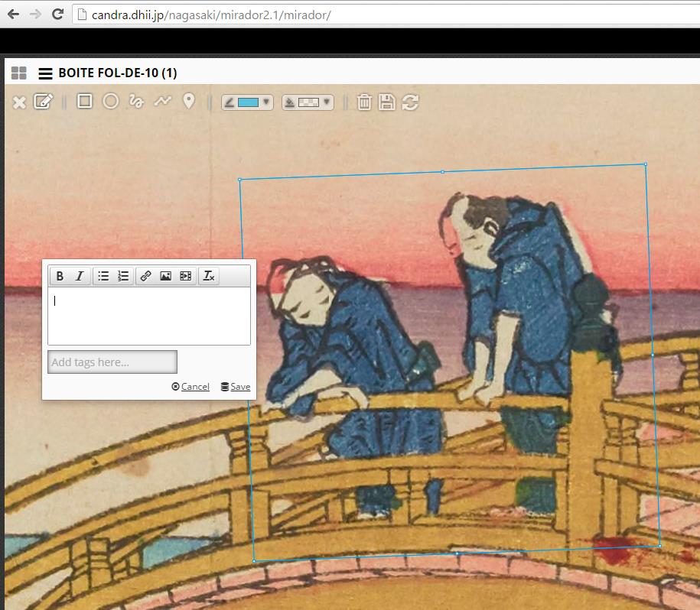Cancel the annotation via Cancel link
The image size is (700, 610).
[x=190, y=387]
